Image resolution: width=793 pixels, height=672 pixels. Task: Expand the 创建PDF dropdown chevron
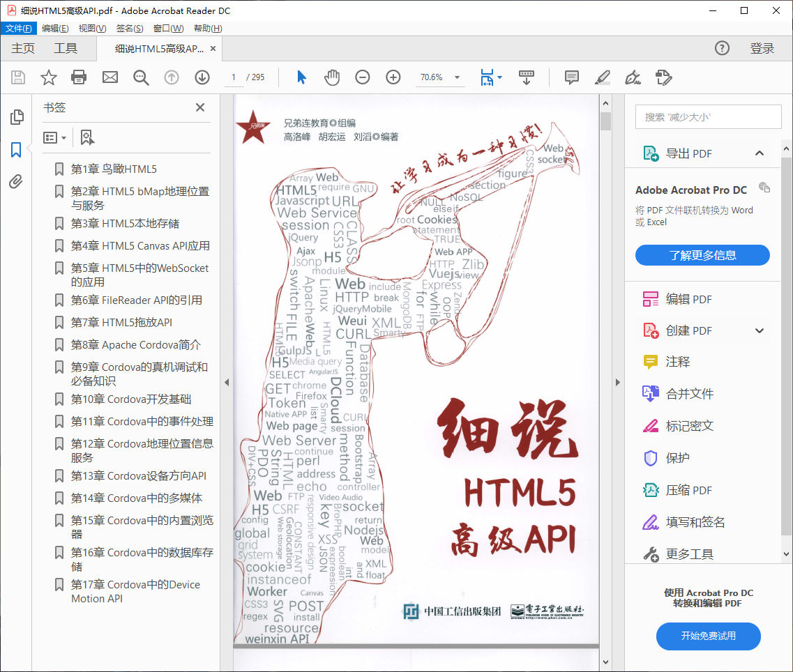click(x=760, y=330)
